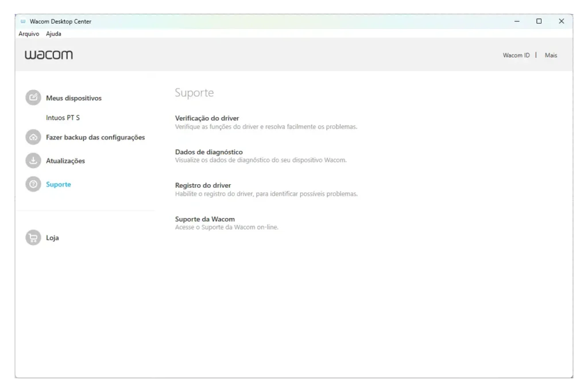Screen dimensions: 588x392
Task: Click the Wacom ID link
Action: tap(516, 55)
